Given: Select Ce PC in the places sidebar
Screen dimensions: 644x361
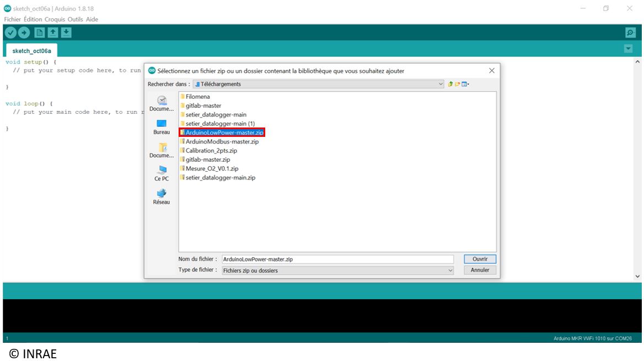Looking at the screenshot, I should tap(162, 173).
